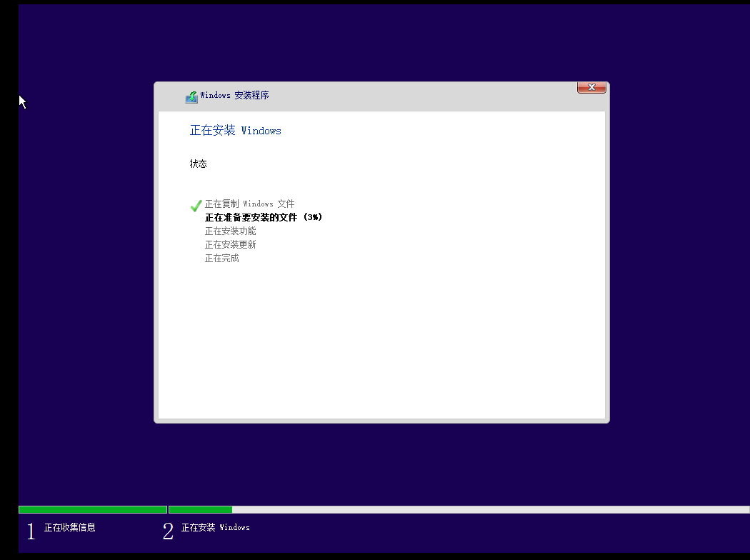
Task: Click the 正在安装 Windows heading
Action: [x=235, y=131]
